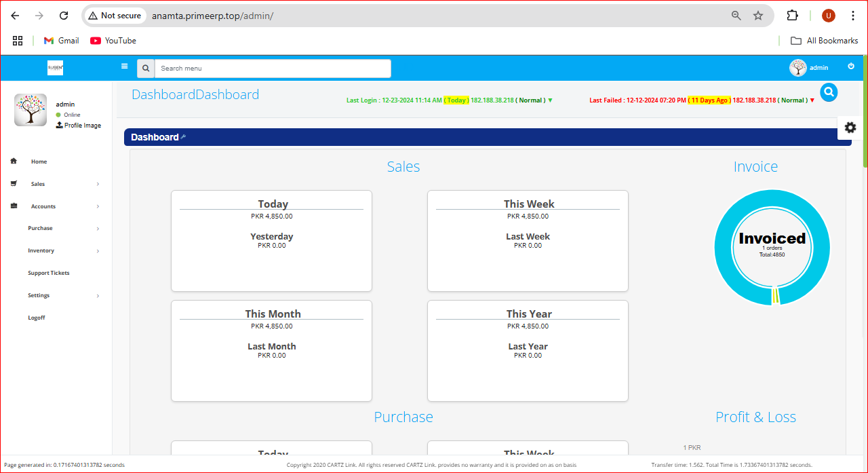Viewport: 868px width, 473px height.
Task: Toggle the sidebar with the hamburger icon
Action: tap(124, 67)
